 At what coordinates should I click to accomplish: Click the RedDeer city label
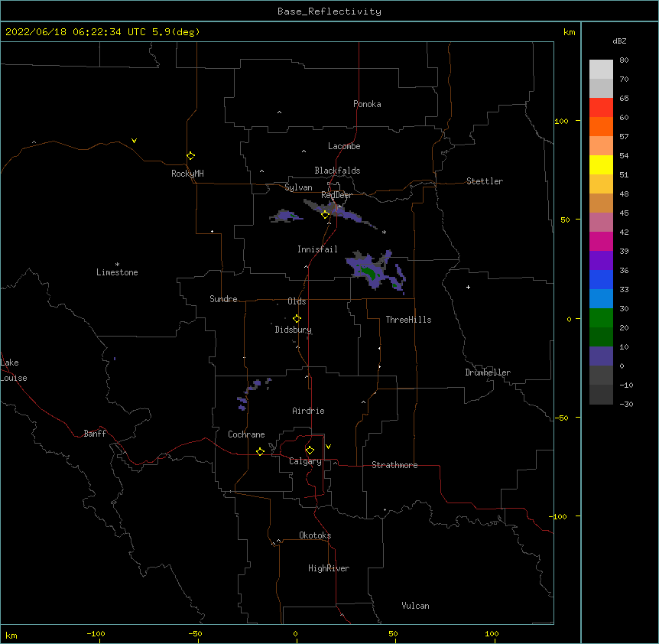336,195
